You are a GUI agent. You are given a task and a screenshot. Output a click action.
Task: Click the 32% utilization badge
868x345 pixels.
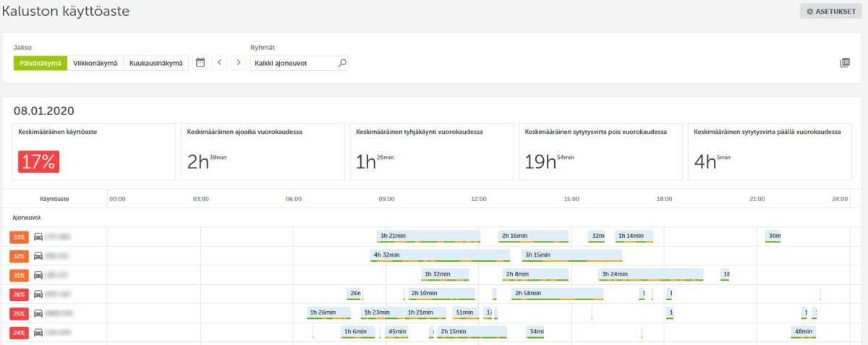click(18, 256)
